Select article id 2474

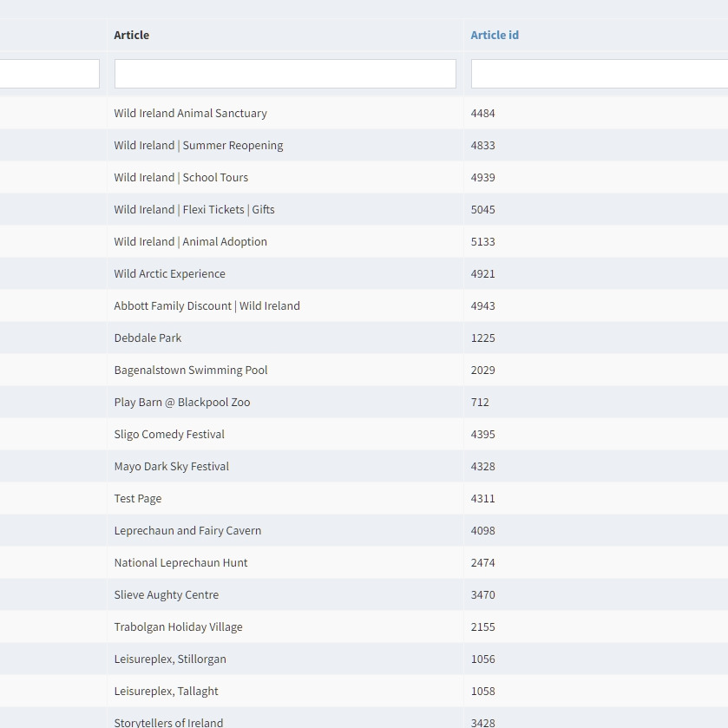coord(482,561)
